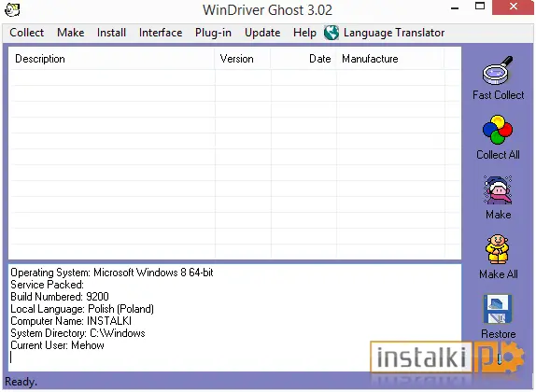Open the Plug-in menu
Screen dimensions: 536x392
click(213, 33)
